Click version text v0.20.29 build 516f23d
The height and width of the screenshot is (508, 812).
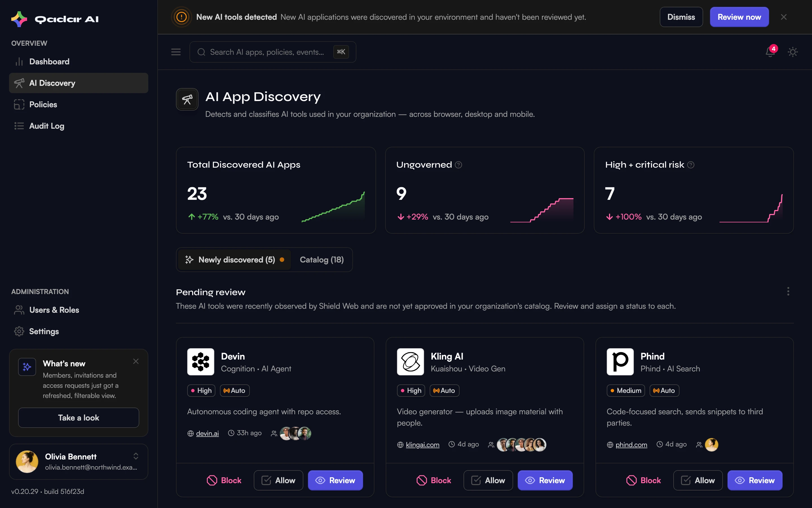48,491
